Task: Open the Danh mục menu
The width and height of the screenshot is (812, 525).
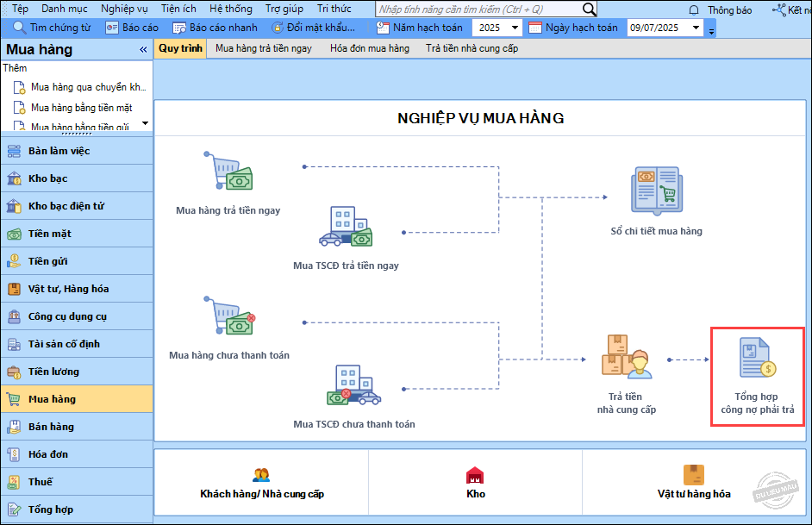Action: point(65,9)
